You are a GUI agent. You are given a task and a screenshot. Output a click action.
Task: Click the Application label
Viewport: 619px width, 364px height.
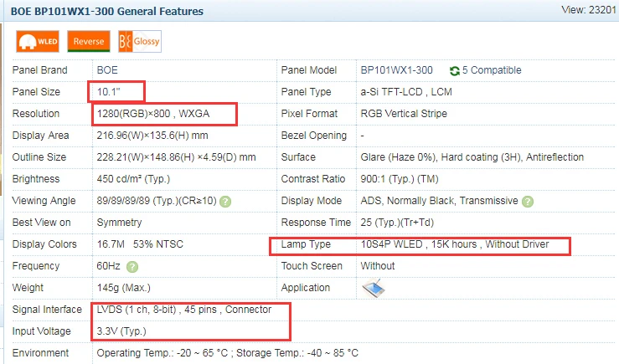pyautogui.click(x=306, y=288)
